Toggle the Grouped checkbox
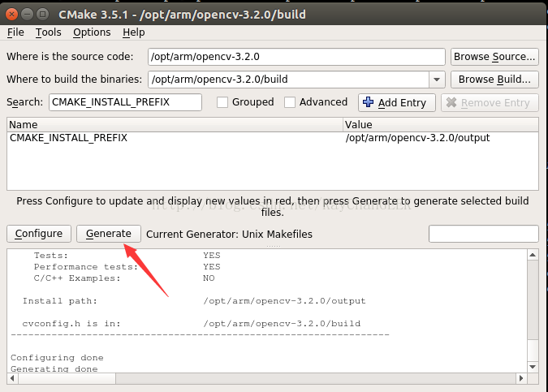This screenshot has height=392, width=548. 222,102
